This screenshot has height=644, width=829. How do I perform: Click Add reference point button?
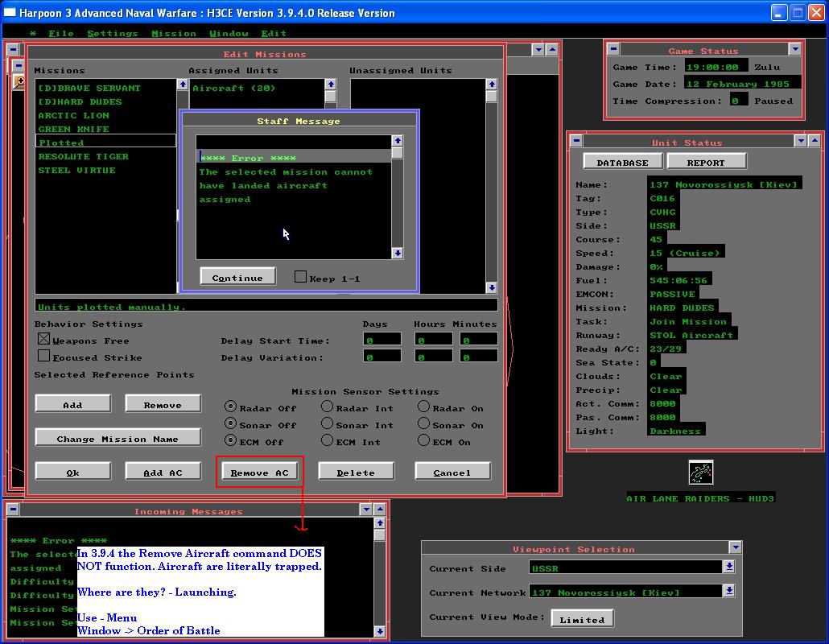tap(73, 403)
